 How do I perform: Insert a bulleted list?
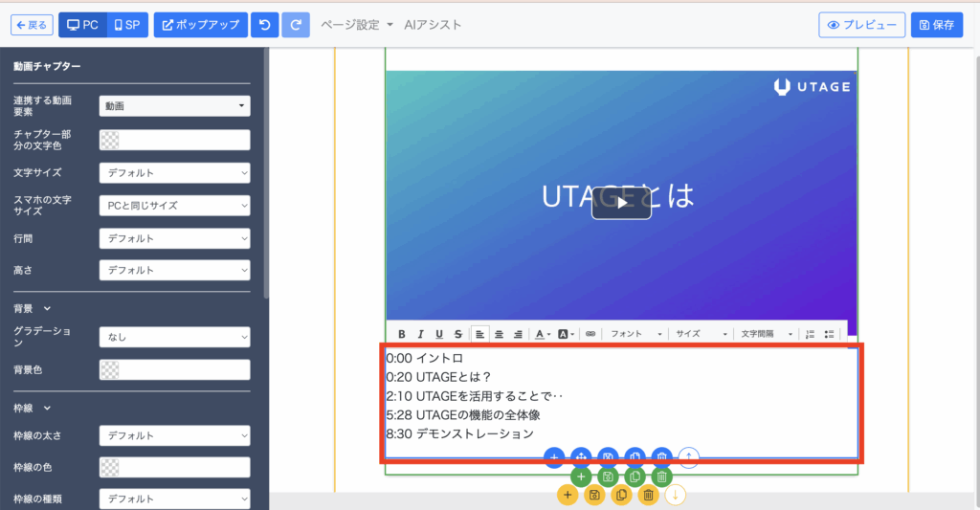coord(830,334)
